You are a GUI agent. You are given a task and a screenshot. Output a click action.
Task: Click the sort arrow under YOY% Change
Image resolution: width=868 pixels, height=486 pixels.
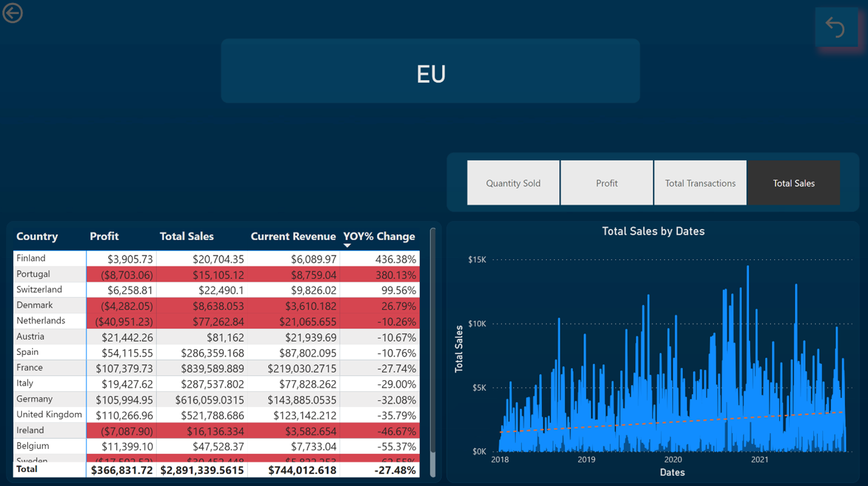point(347,246)
